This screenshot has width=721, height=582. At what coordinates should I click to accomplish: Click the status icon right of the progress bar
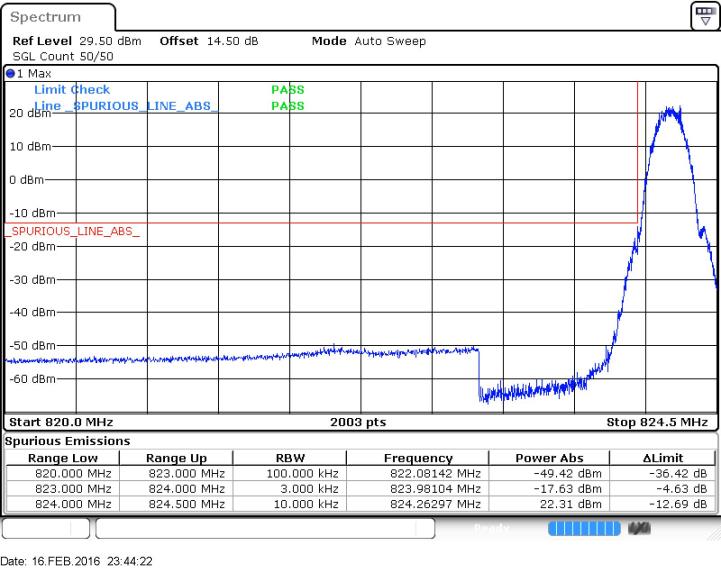(640, 528)
